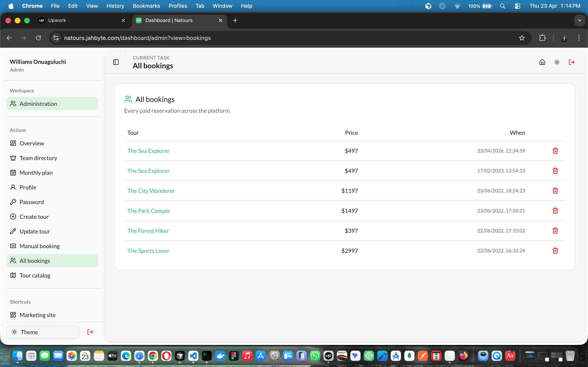Open Chrome's three-dot menu

[579, 38]
